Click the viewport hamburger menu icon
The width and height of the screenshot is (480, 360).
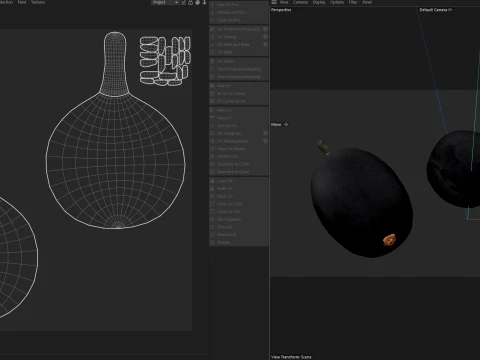click(274, 2)
